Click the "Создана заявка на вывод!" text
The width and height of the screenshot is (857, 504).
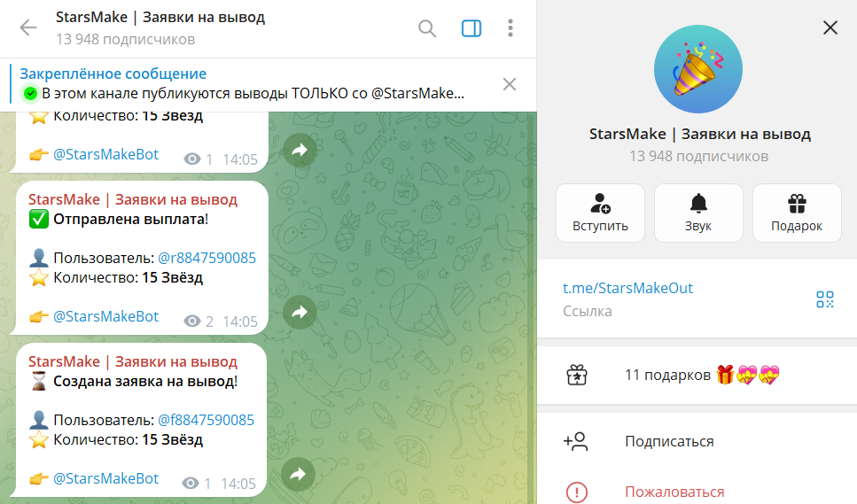[145, 382]
